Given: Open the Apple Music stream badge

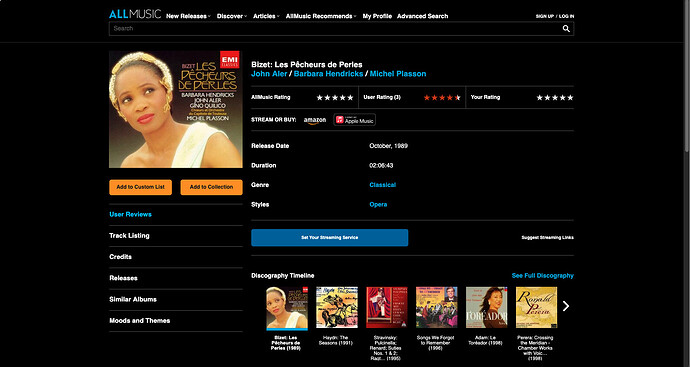Looking at the screenshot, I should click(x=354, y=120).
